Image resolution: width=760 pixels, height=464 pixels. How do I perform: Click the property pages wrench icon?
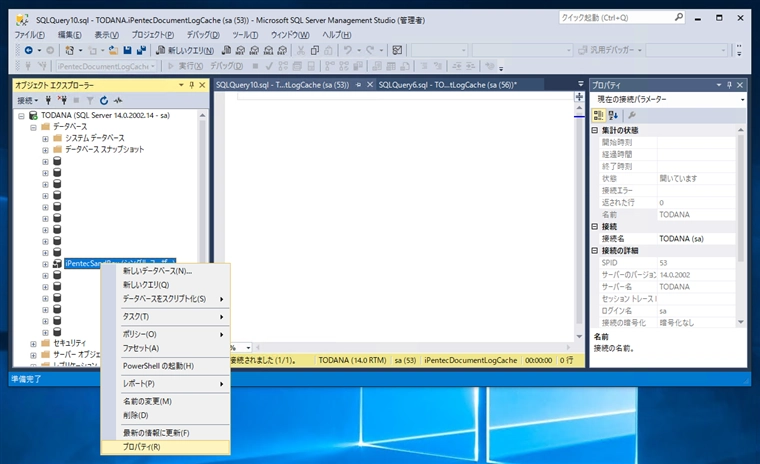pyautogui.click(x=630, y=115)
